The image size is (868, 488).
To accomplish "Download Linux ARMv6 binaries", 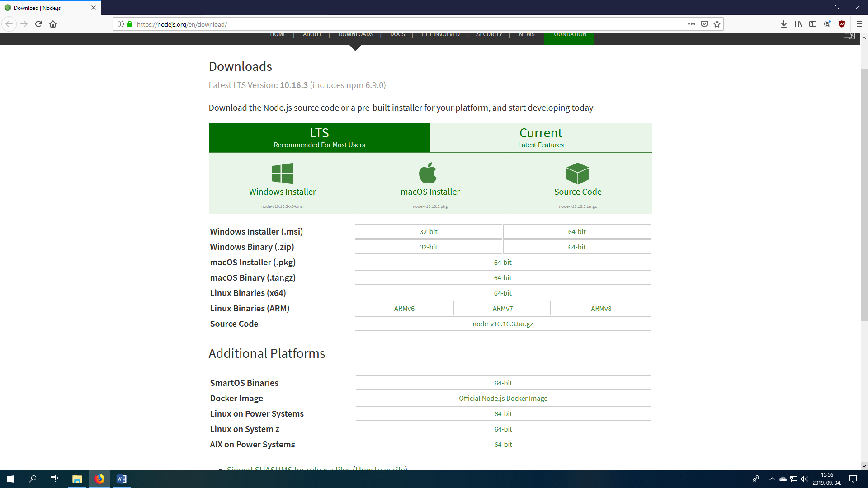I will pos(404,308).
